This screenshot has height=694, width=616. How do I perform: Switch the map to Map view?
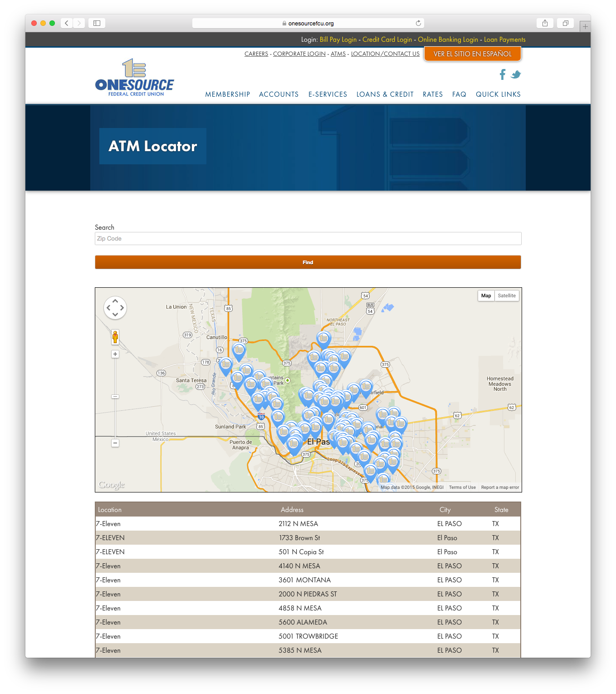[x=486, y=295]
